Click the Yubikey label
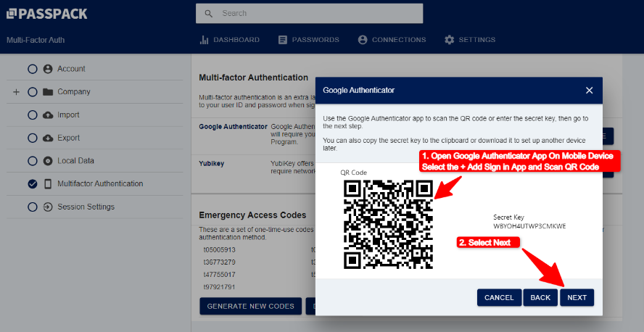This screenshot has width=644, height=332. pos(212,164)
